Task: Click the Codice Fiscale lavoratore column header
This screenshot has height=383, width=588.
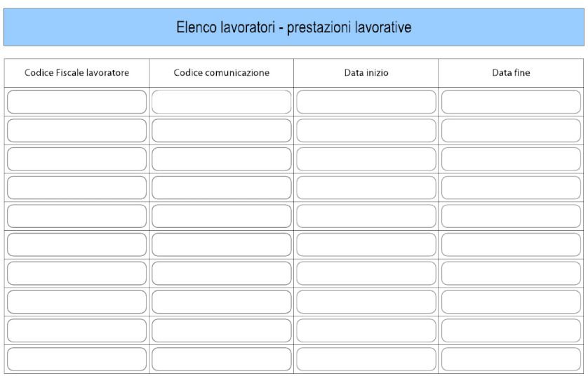Action: 76,73
